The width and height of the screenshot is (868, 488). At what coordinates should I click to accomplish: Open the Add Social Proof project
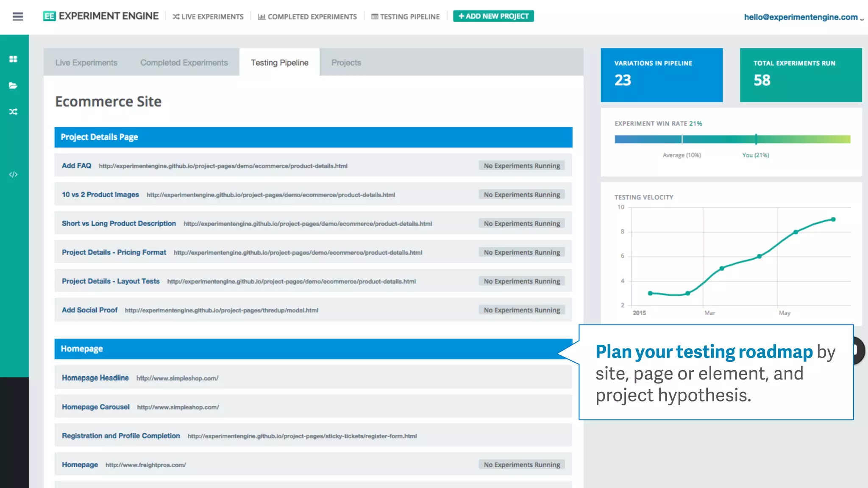tap(89, 310)
